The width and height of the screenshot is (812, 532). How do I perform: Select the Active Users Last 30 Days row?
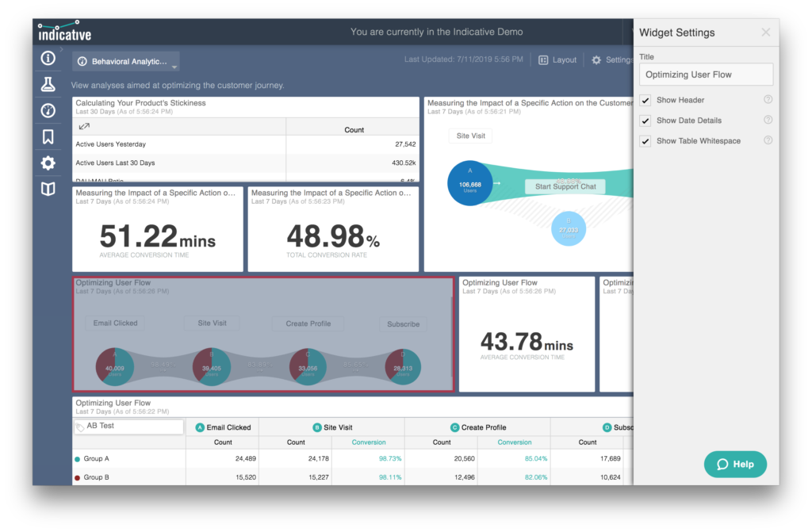point(246,163)
